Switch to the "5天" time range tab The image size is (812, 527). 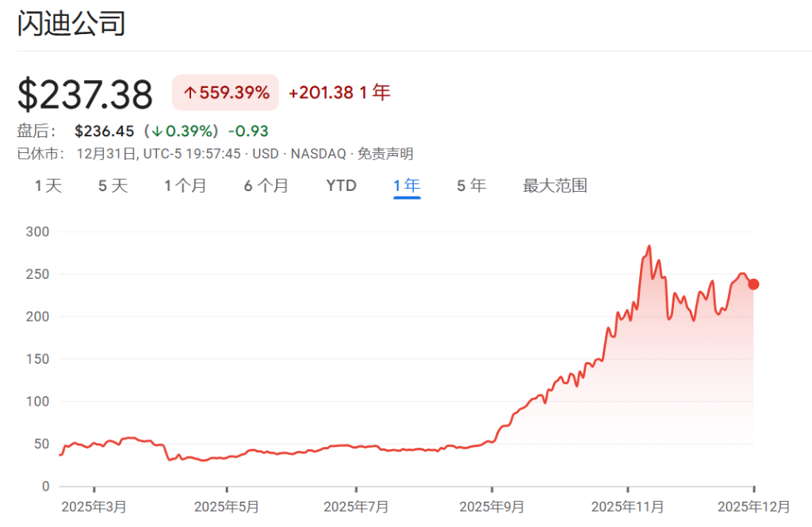(x=112, y=185)
